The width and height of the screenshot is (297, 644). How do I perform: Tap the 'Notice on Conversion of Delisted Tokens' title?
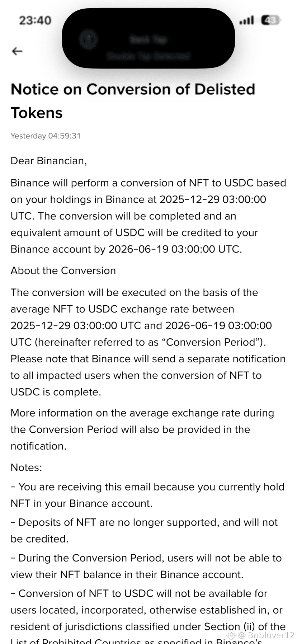[133, 101]
